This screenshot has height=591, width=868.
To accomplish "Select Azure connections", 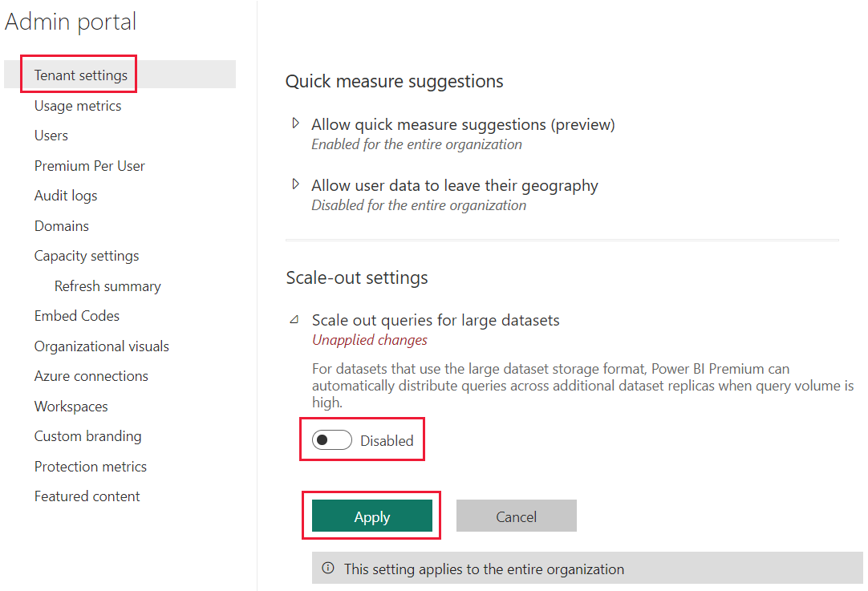I will (x=91, y=375).
